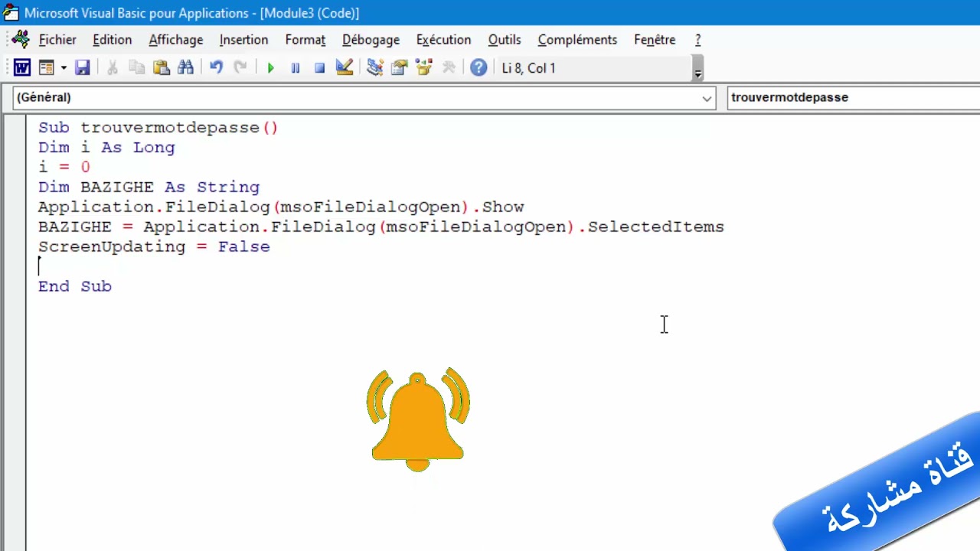Open the Compléments menu
The height and width of the screenshot is (551, 980).
click(x=577, y=40)
